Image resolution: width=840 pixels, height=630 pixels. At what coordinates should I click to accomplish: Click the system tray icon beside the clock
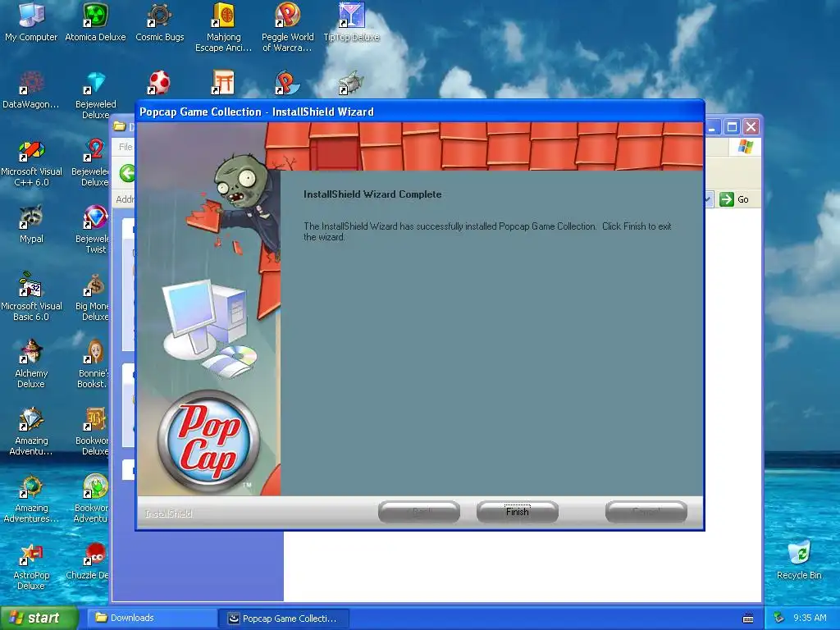tap(779, 618)
